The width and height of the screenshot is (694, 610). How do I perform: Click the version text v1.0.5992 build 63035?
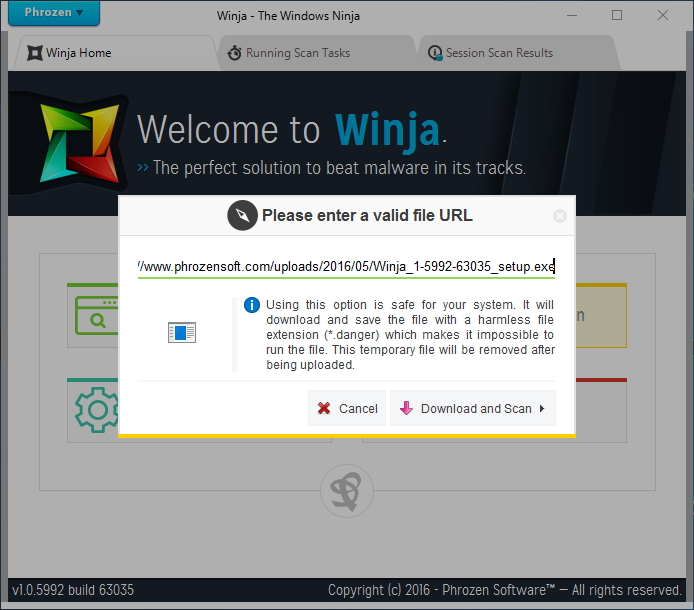coord(73,590)
